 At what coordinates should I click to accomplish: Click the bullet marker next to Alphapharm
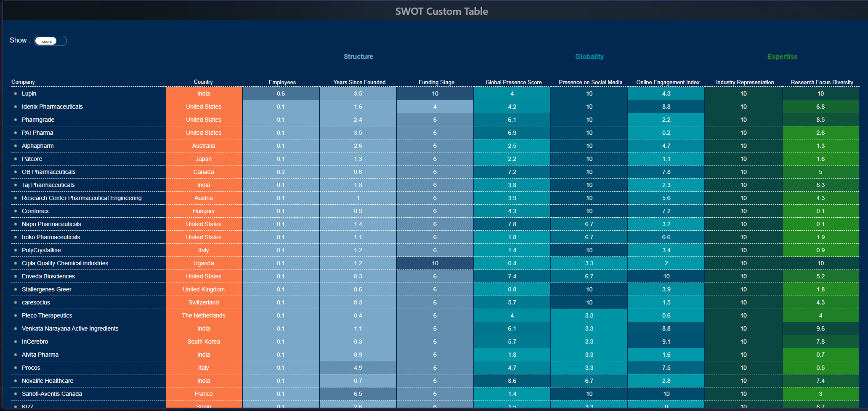[16, 146]
